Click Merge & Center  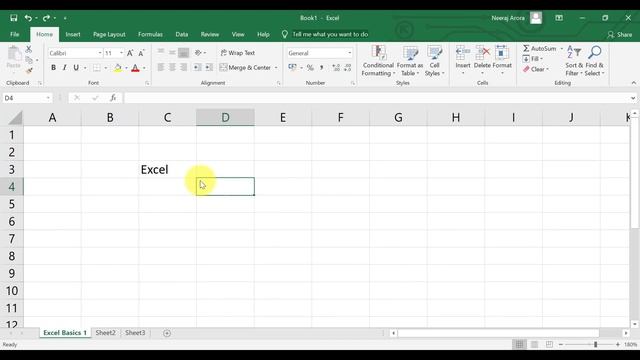pyautogui.click(x=245, y=67)
